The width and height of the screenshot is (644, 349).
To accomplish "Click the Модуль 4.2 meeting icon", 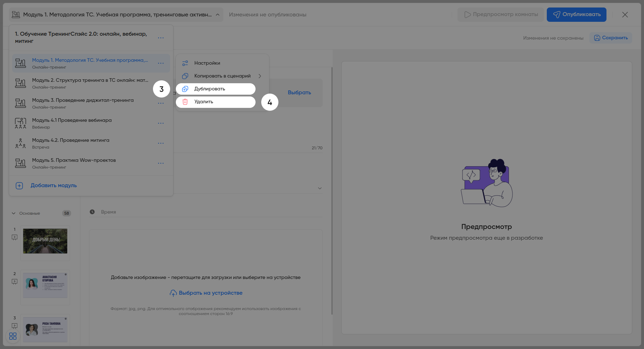I will 20,143.
